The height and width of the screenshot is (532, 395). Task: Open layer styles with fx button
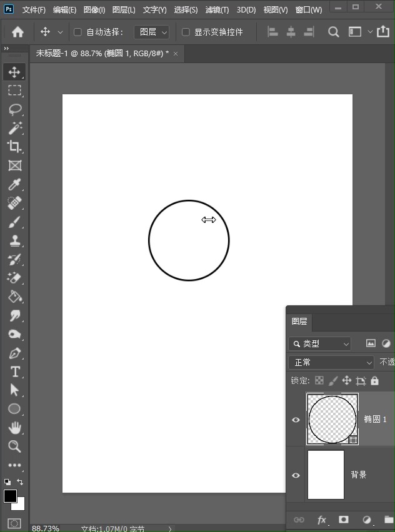tap(322, 520)
